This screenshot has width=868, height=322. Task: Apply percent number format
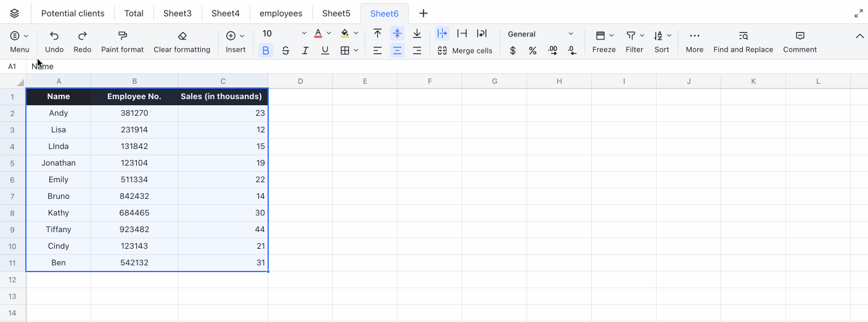tap(533, 50)
